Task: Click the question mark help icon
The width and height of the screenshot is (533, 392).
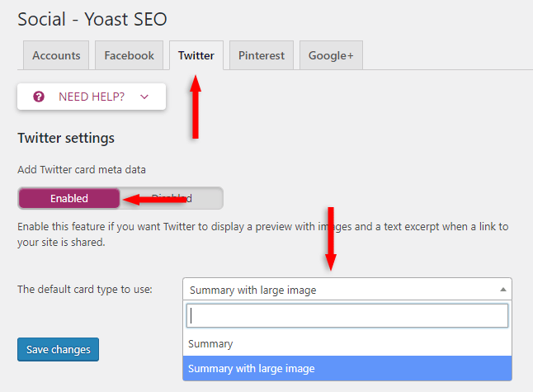Action: pyautogui.click(x=38, y=97)
